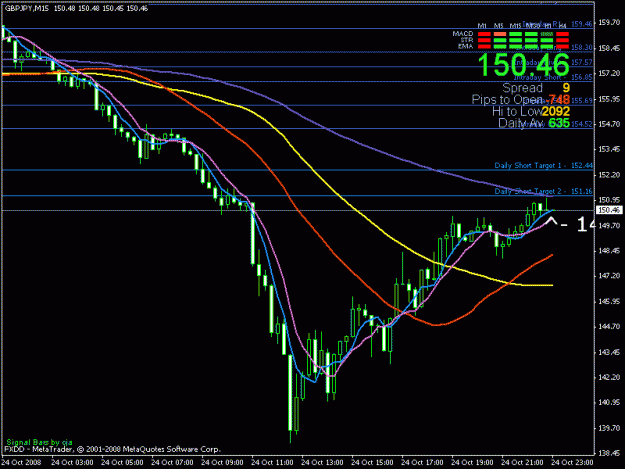Click the 24 Oct 23:00 time axis label
Screen dimensions: 625x469
coord(572,463)
